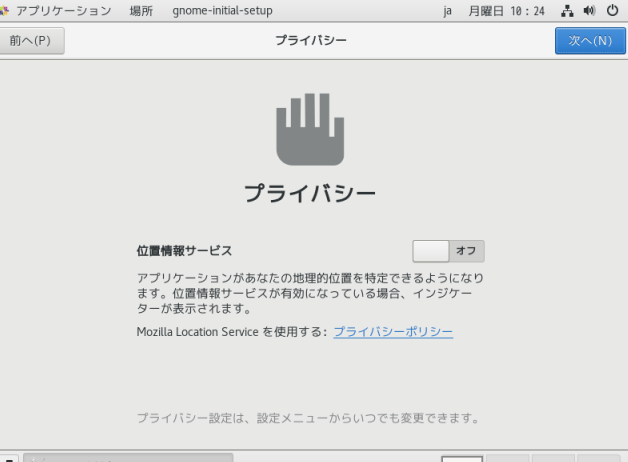Click the volume speaker icon
This screenshot has height=462, width=628.
(x=589, y=11)
